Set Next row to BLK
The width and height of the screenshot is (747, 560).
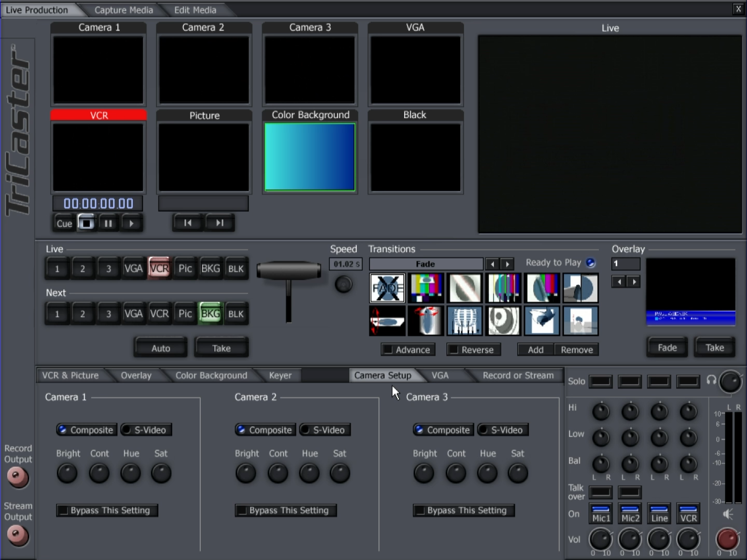pyautogui.click(x=236, y=314)
